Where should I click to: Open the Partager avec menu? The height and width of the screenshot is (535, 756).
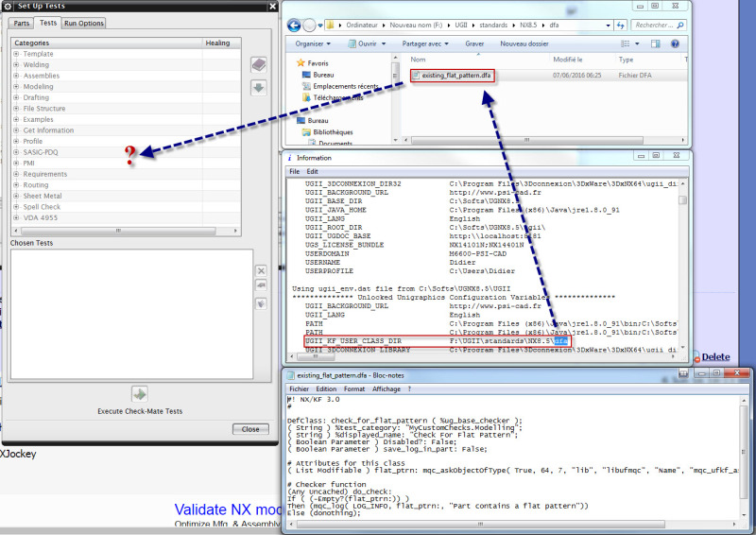pos(425,43)
